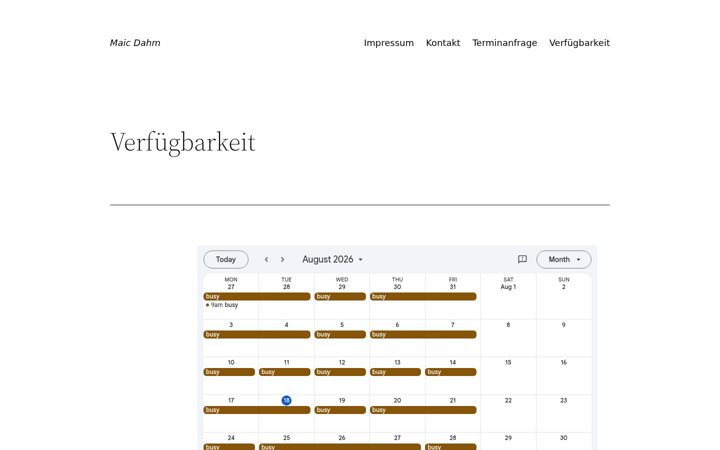Viewport: 720px width, 450px height.
Task: Select the date Aug 1 on Saturday
Action: pyautogui.click(x=508, y=287)
